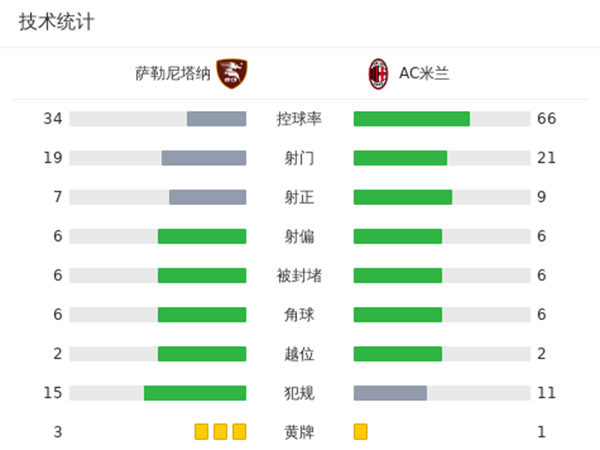Click AC Milan's 控球率 possession bar
This screenshot has width=600, height=450.
point(412,119)
